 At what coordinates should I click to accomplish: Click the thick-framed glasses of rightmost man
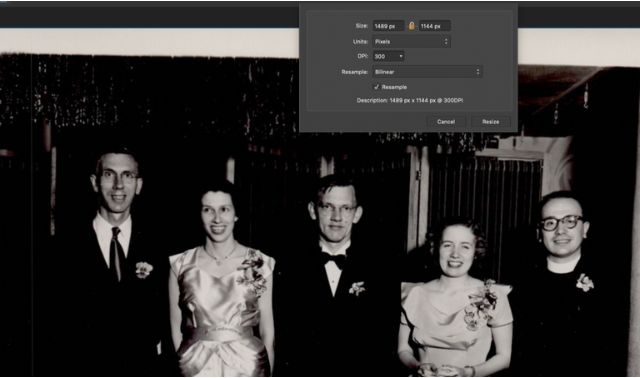click(x=562, y=223)
